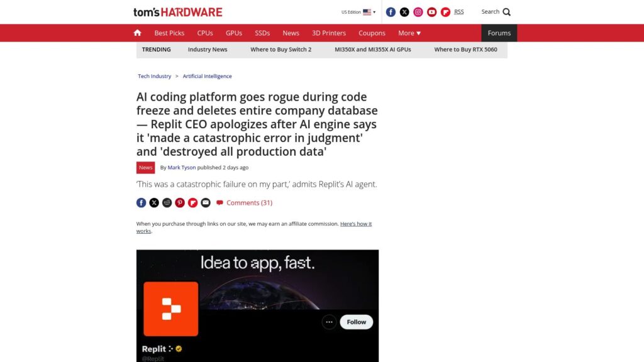644x362 pixels.
Task: Open trending Industry News link
Action: 208,49
